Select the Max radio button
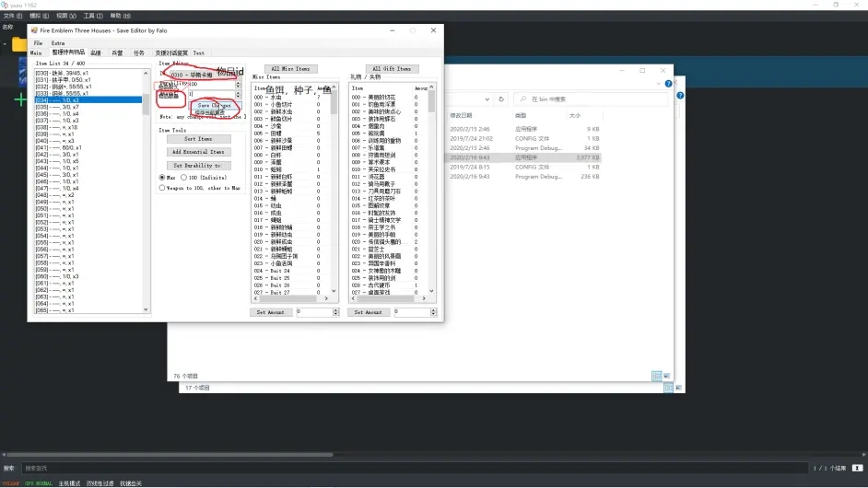This screenshot has height=488, width=868. click(163, 177)
